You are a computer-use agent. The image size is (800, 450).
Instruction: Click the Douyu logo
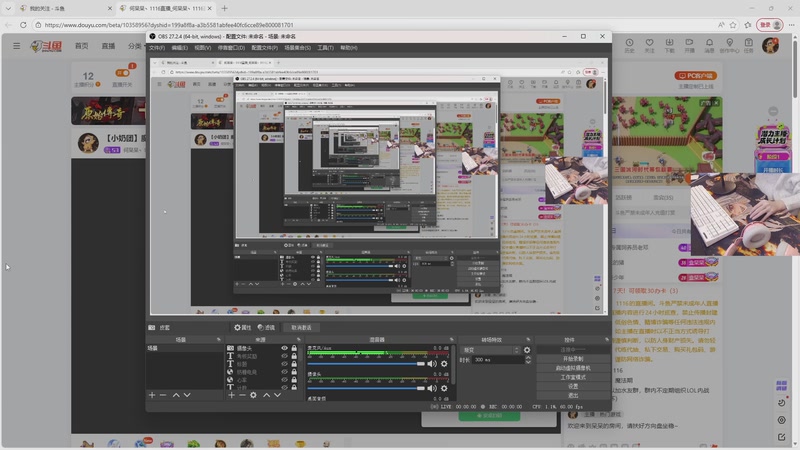[46, 46]
